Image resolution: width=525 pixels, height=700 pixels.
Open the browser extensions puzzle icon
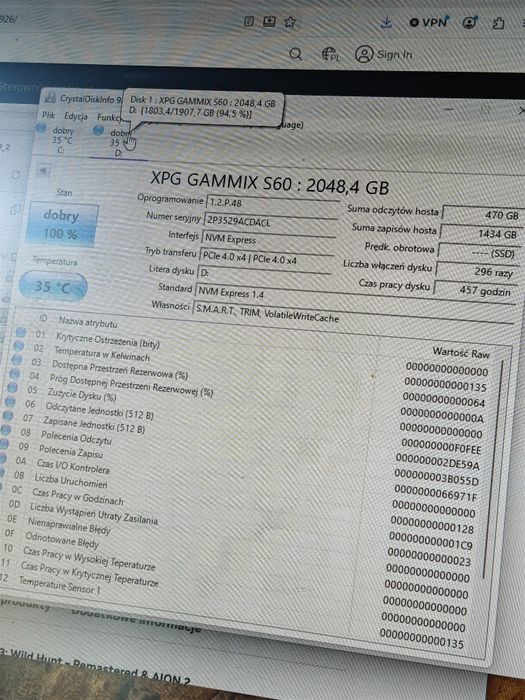[x=498, y=23]
